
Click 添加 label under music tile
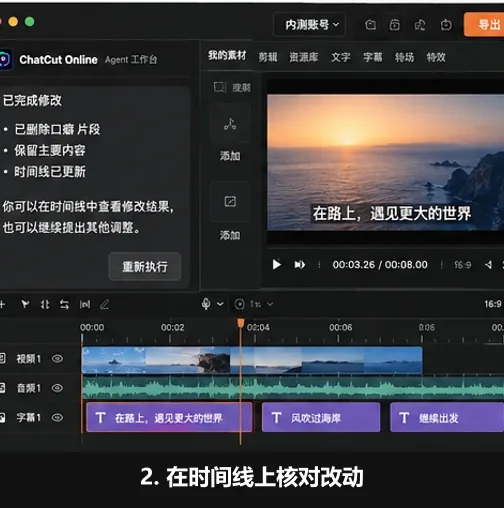coord(230,156)
